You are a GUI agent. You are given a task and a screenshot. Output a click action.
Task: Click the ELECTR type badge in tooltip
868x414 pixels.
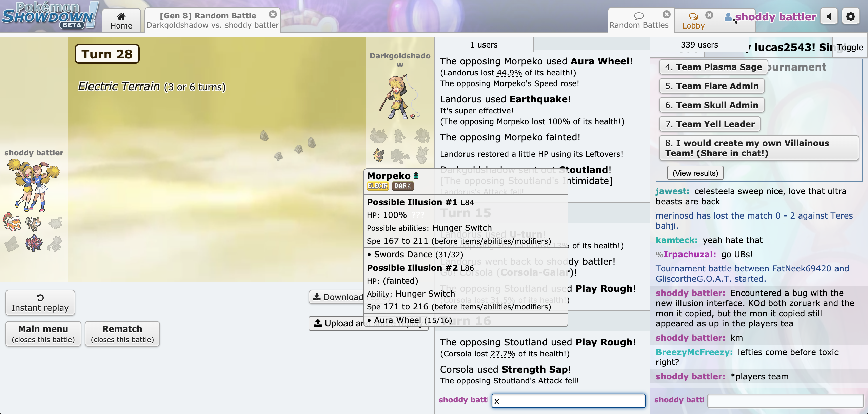click(x=377, y=186)
